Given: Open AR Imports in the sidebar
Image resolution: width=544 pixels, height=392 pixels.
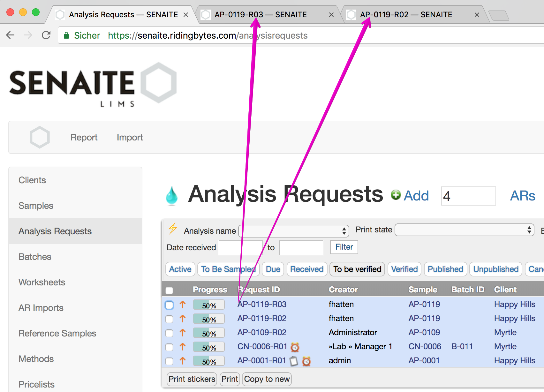Looking at the screenshot, I should (x=75, y=308).
